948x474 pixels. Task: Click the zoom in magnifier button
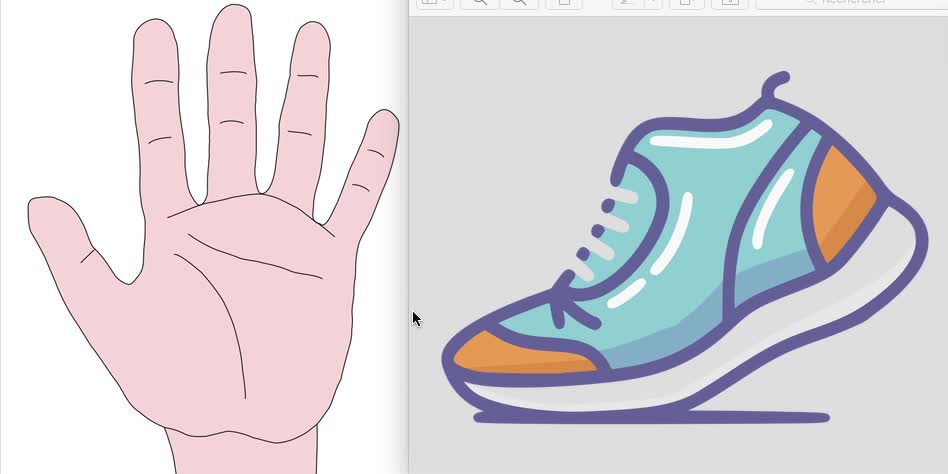(518, 3)
